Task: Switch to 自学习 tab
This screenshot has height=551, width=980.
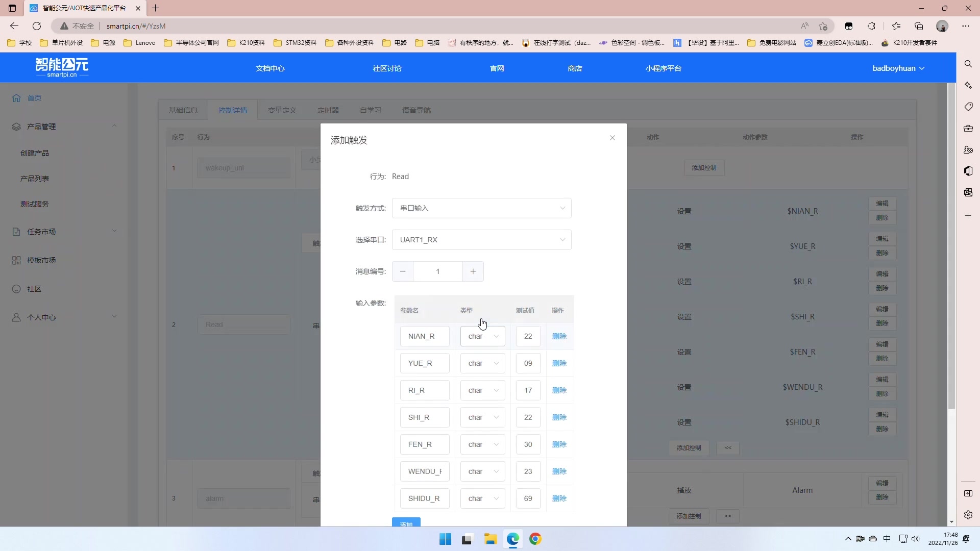Action: (x=370, y=110)
